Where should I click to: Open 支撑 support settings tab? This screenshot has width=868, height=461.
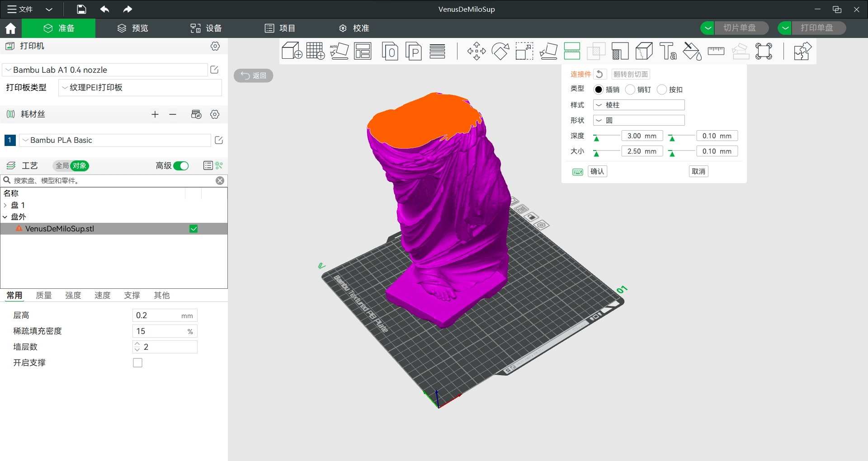tap(132, 295)
